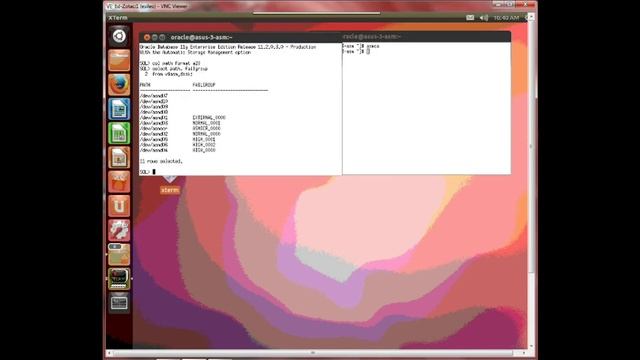Screen dimensions: 640x360
Task: Open the clock showing 10:40 AM
Action: coord(506,18)
